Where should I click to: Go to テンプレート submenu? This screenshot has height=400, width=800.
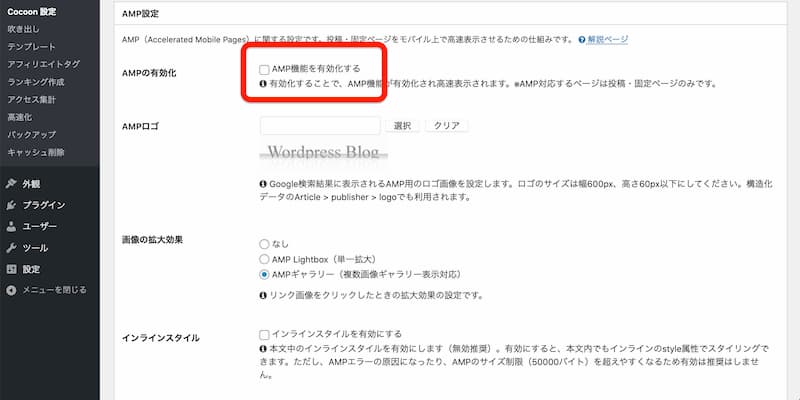click(32, 46)
